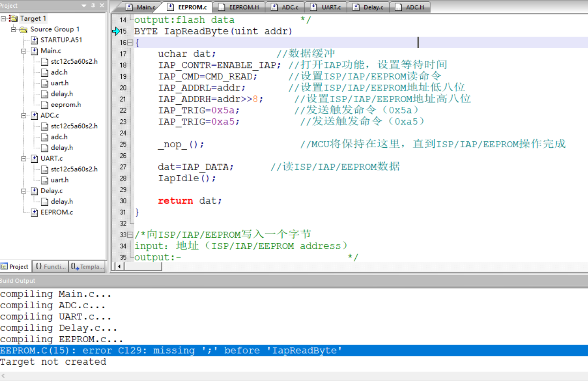
Task: Switch to the ADC.c editor tab
Action: [285, 7]
